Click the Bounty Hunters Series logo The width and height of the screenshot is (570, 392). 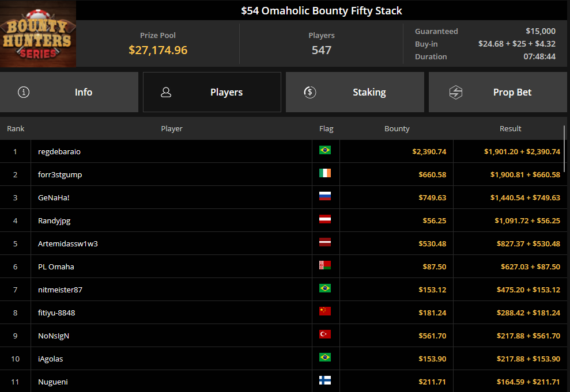pyautogui.click(x=38, y=34)
